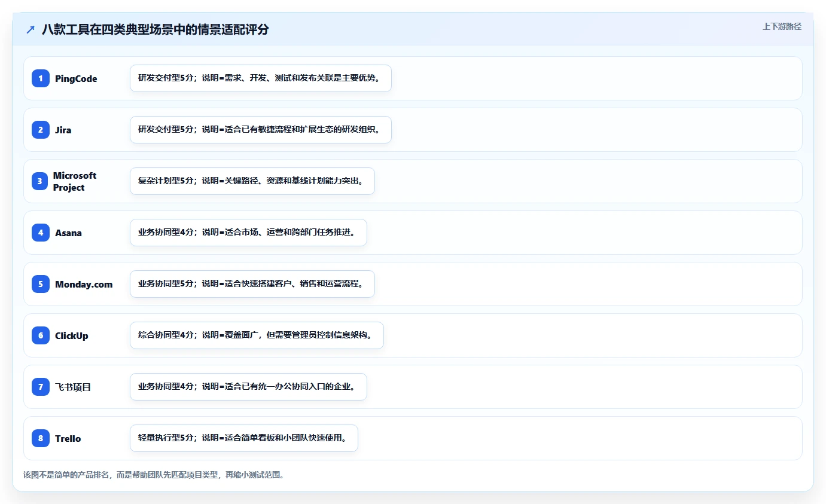Select the Monday.com tool name

(84, 284)
